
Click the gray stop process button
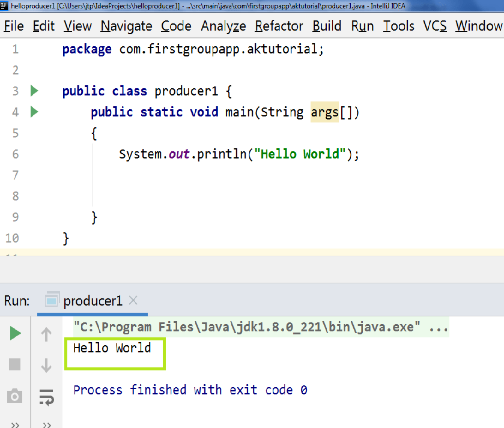[x=15, y=364]
